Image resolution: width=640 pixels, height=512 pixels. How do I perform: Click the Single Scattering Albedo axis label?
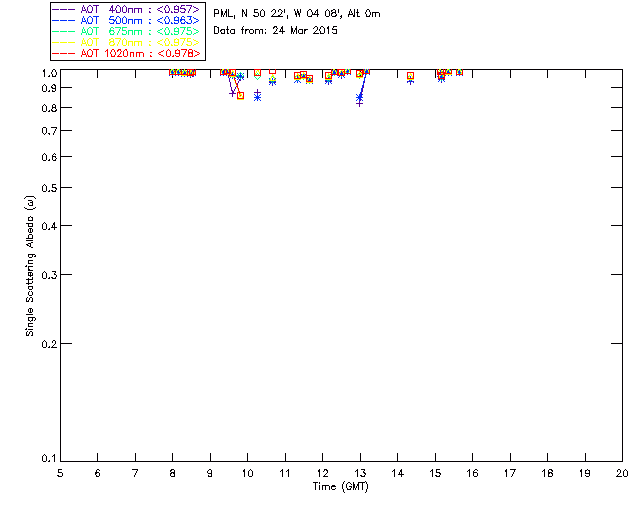point(30,266)
